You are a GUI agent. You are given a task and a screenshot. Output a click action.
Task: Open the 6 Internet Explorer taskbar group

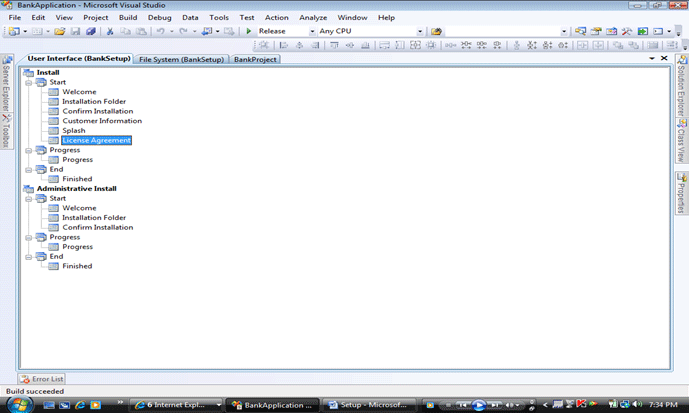[x=177, y=405]
